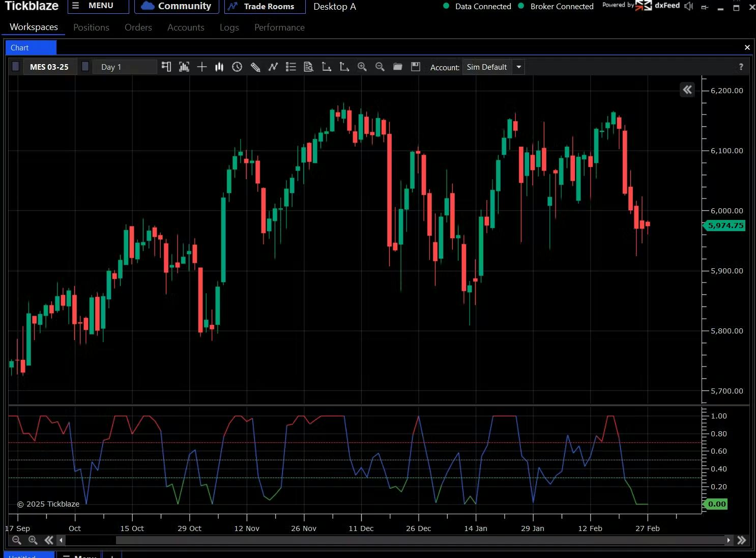This screenshot has height=558, width=756.
Task: Click the bar statistics toolbar icon
Action: coord(184,67)
